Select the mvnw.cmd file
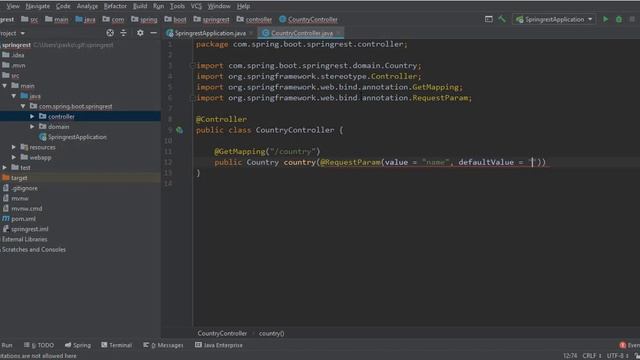Screen dimensions: 640x360 point(22,209)
